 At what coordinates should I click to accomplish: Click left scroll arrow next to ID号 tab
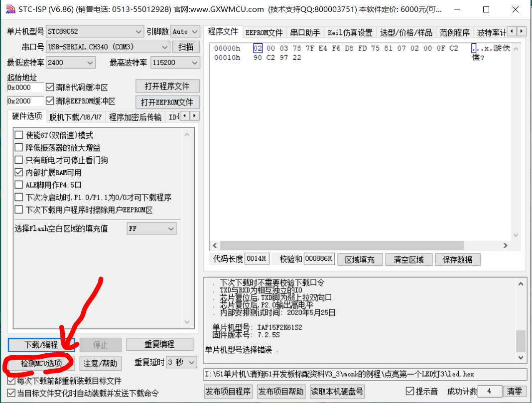(x=184, y=116)
